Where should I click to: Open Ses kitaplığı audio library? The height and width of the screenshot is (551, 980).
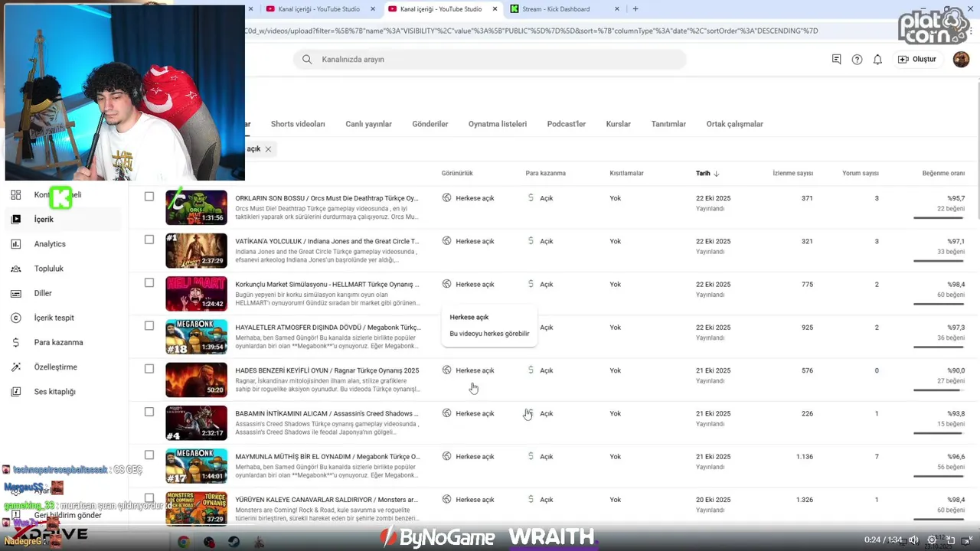[54, 391]
